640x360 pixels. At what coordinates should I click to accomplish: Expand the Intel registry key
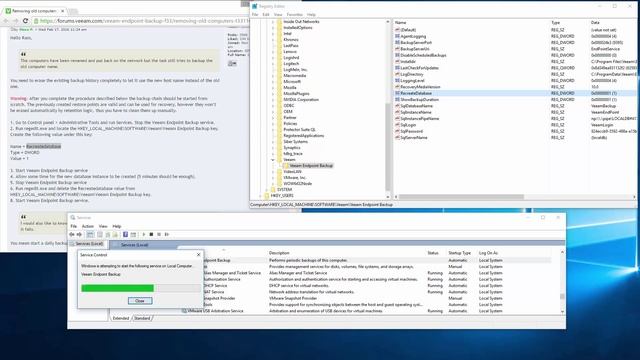click(273, 33)
